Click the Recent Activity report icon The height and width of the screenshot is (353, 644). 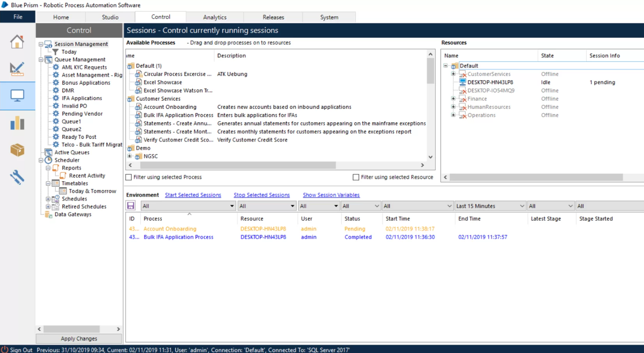coord(63,176)
